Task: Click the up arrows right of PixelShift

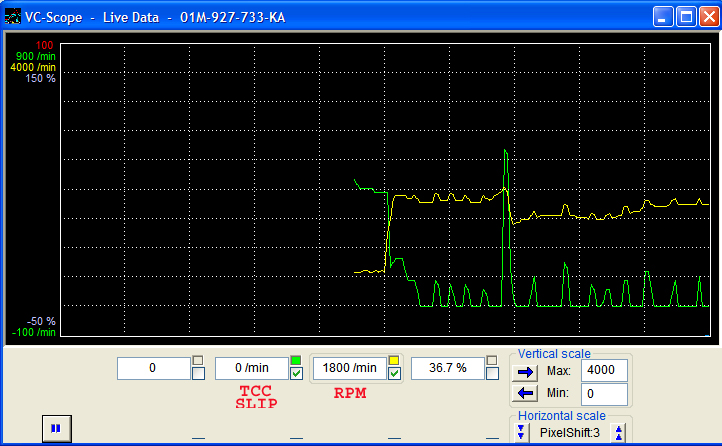Action: click(619, 432)
